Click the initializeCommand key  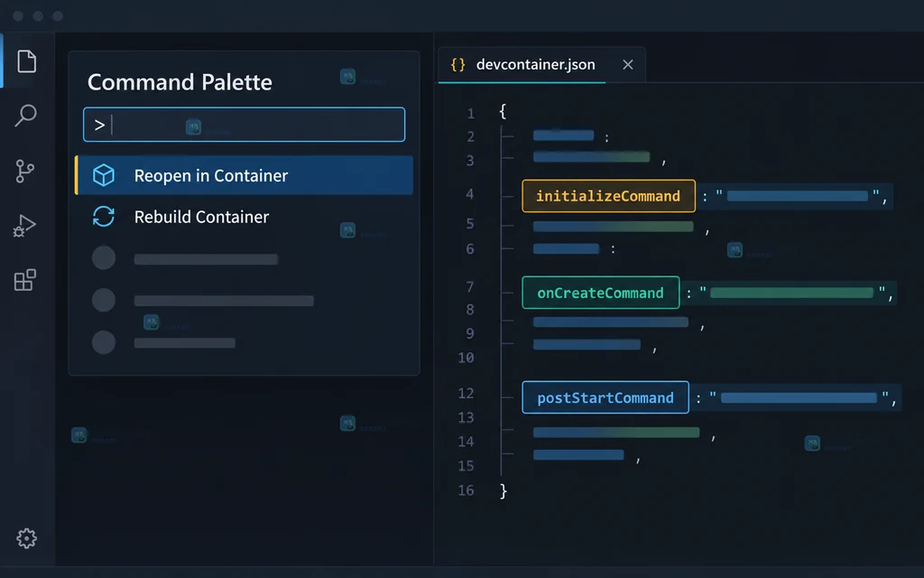[x=608, y=196]
